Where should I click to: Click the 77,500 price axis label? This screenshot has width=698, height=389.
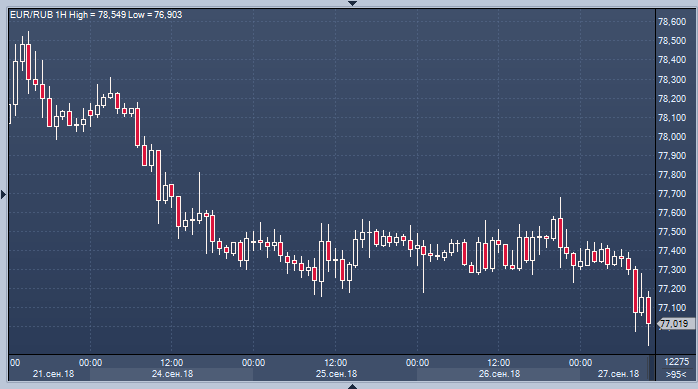[x=672, y=232]
